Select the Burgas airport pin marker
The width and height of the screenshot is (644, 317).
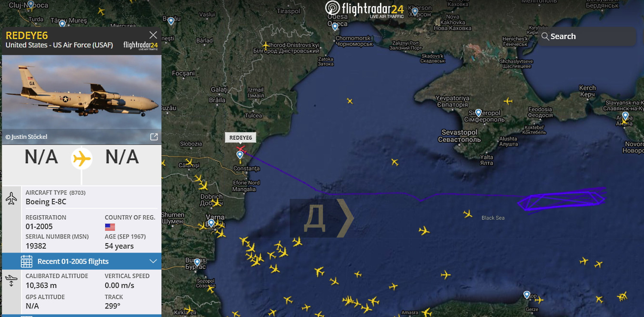point(197,262)
